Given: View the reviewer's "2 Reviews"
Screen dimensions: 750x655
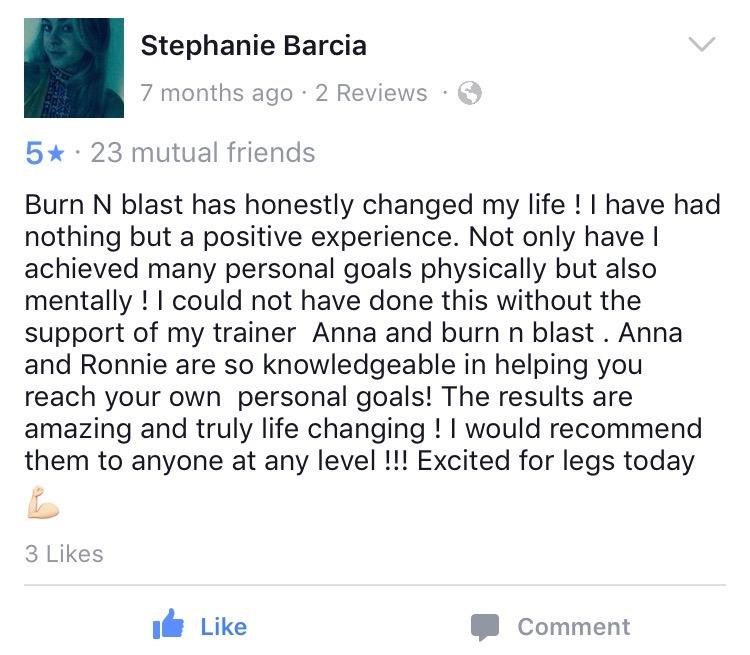Looking at the screenshot, I should coord(371,94).
